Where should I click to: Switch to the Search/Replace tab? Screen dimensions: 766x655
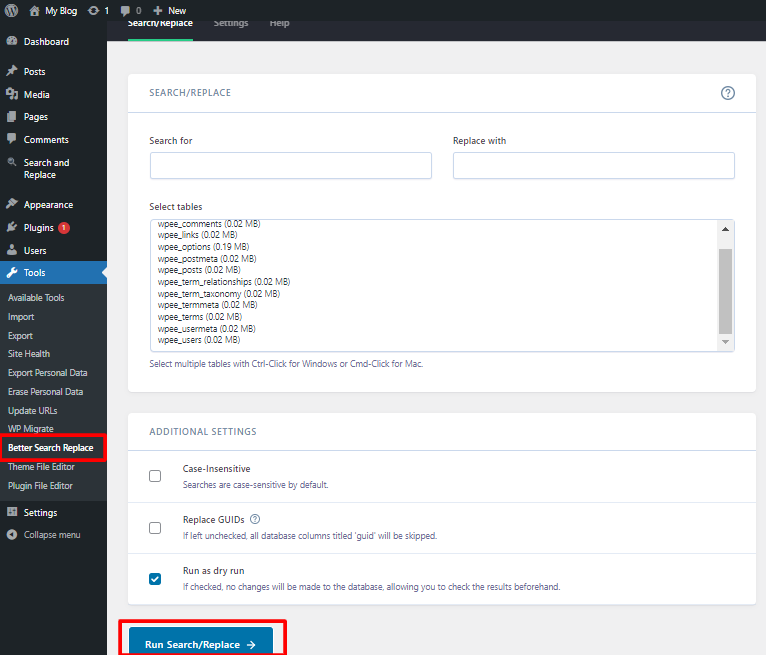tap(160, 24)
